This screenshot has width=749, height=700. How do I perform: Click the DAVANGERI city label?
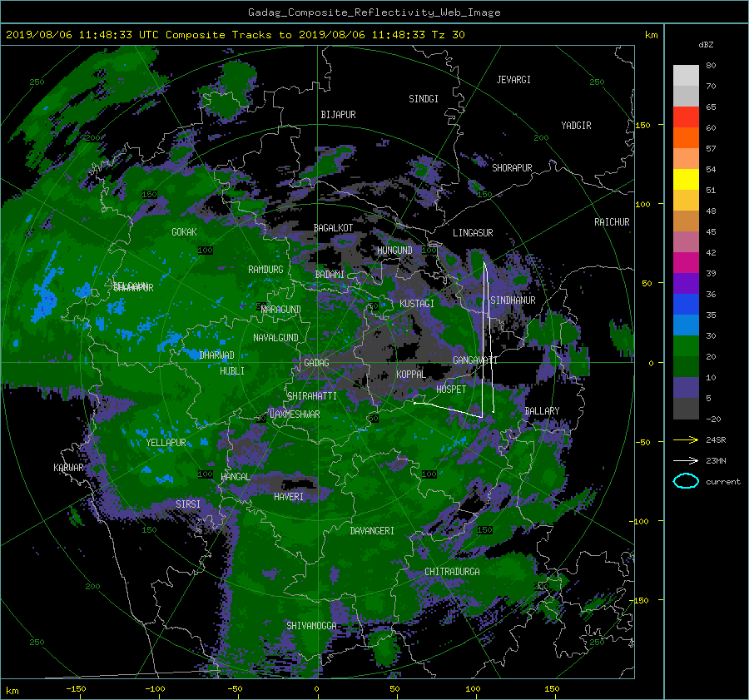pos(372,531)
